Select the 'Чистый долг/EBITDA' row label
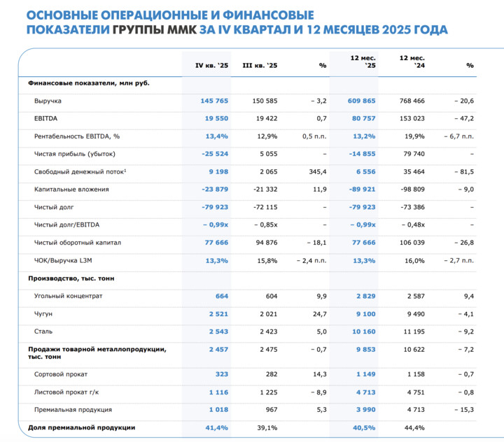Viewport: 504px width, 442px height. (x=66, y=224)
